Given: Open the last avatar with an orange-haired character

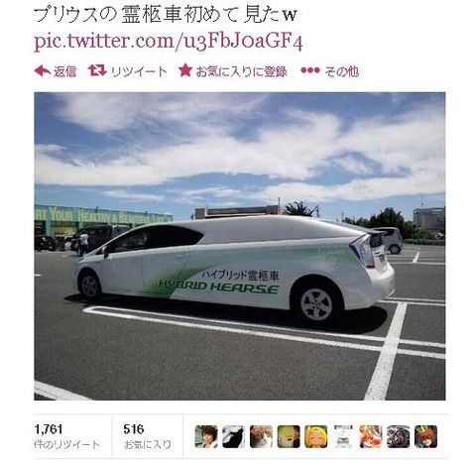Looking at the screenshot, I should point(425,436).
